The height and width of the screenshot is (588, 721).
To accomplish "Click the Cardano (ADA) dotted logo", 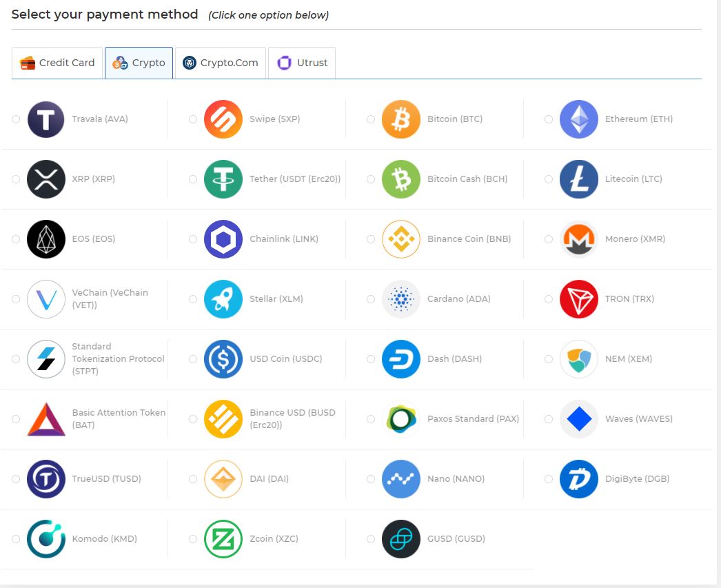I will tap(401, 299).
